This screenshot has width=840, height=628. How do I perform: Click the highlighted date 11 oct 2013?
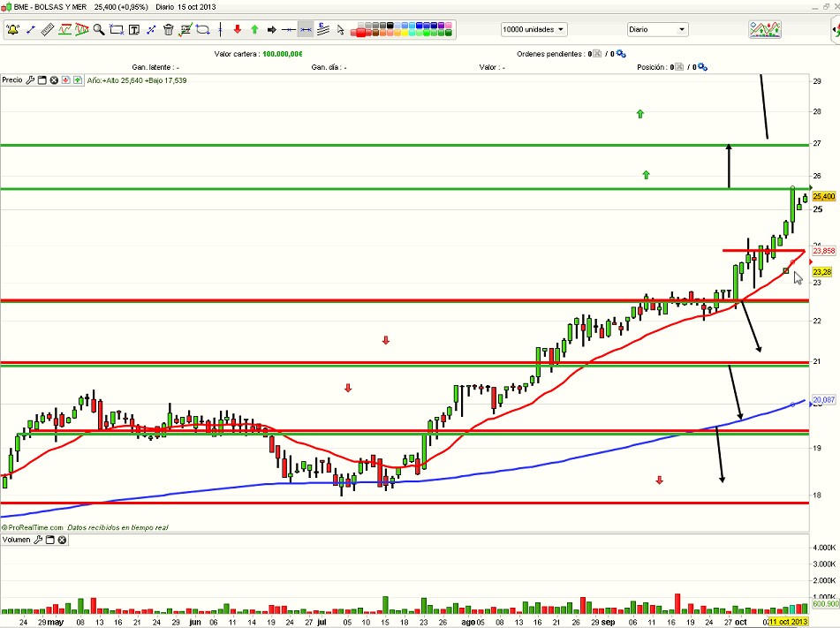click(x=788, y=622)
